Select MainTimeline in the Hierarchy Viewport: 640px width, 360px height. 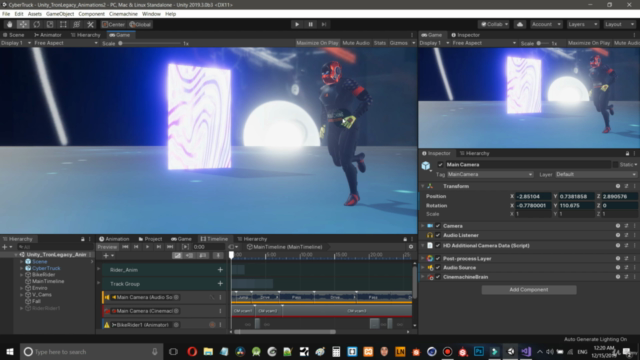(x=48, y=282)
